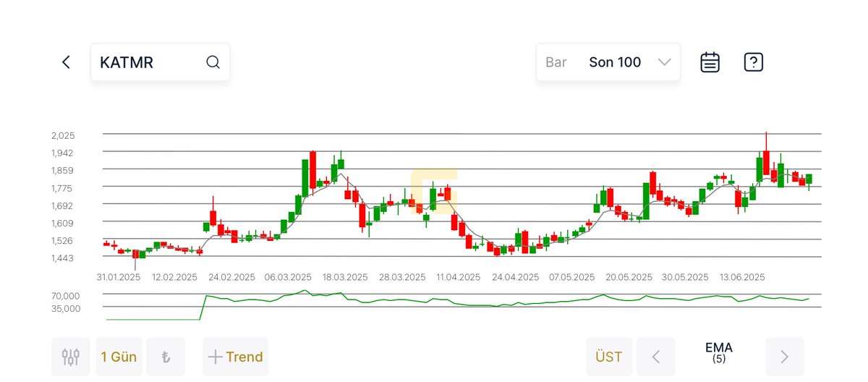Viewport: 868px width, 382px height.
Task: Click the 2,025 price axis label
Action: 63,135
